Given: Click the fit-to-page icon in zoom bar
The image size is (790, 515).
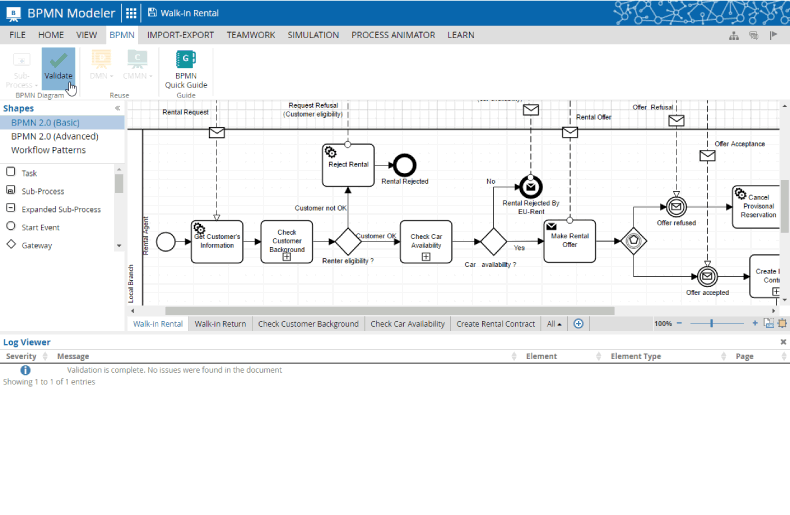Looking at the screenshot, I should pos(768,324).
